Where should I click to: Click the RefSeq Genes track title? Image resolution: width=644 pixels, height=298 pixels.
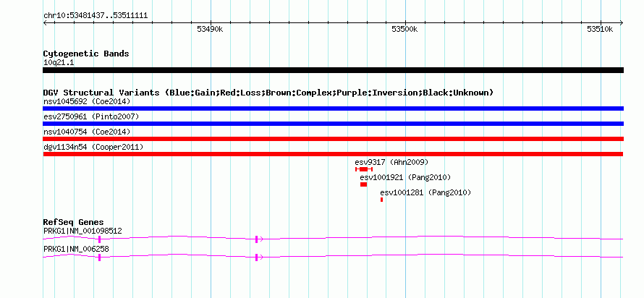click(x=74, y=222)
